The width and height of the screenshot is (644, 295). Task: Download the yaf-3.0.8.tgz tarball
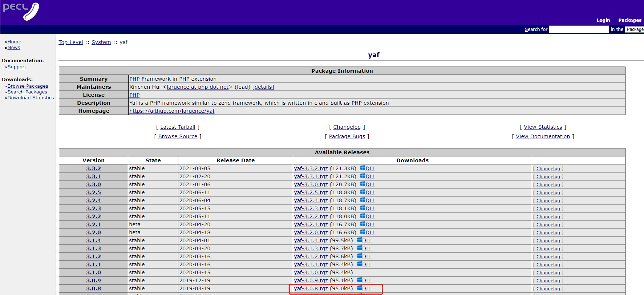click(x=311, y=288)
